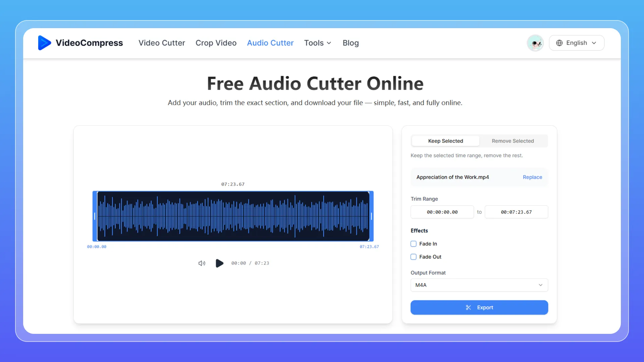Open the user avatar profile
Screen dimensions: 644x362
pos(535,43)
